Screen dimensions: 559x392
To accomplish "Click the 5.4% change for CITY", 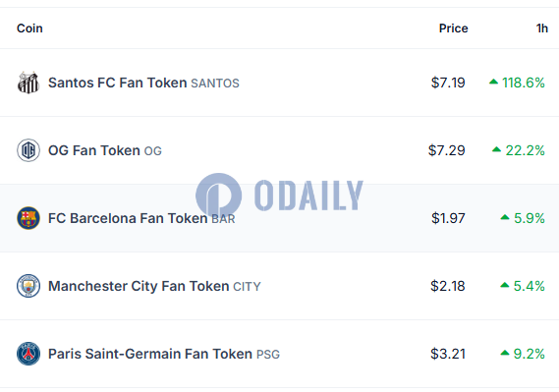I will [530, 286].
